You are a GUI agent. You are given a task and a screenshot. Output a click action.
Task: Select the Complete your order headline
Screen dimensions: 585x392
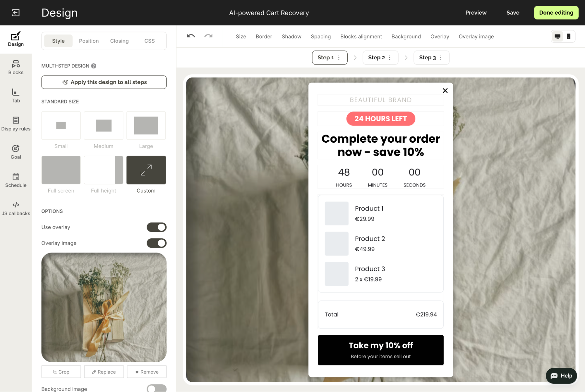(380, 145)
